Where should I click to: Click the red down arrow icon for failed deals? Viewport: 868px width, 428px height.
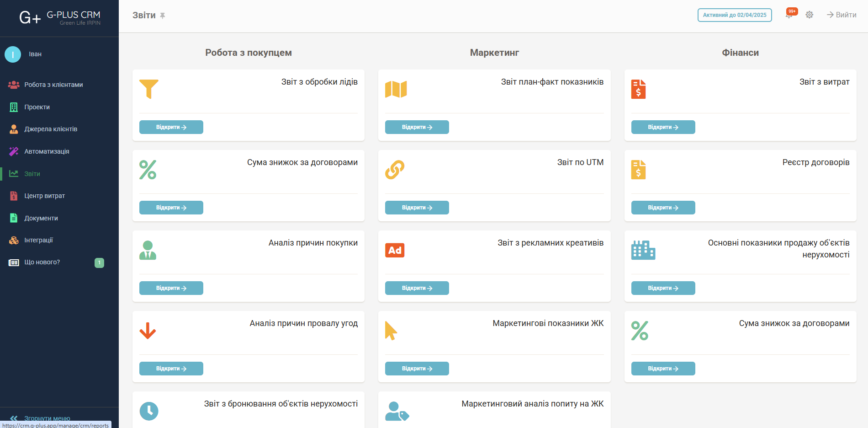148,331
